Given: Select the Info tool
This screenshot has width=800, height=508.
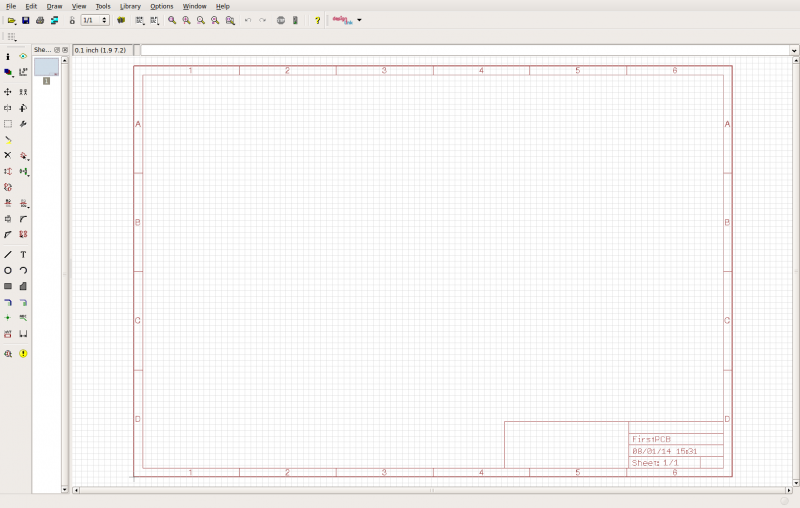Looking at the screenshot, I should [8, 56].
